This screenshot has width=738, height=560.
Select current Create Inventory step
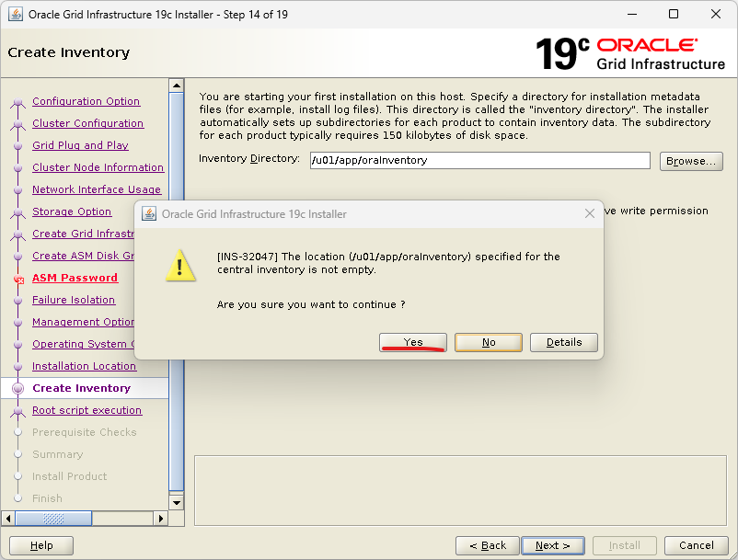[x=81, y=388]
